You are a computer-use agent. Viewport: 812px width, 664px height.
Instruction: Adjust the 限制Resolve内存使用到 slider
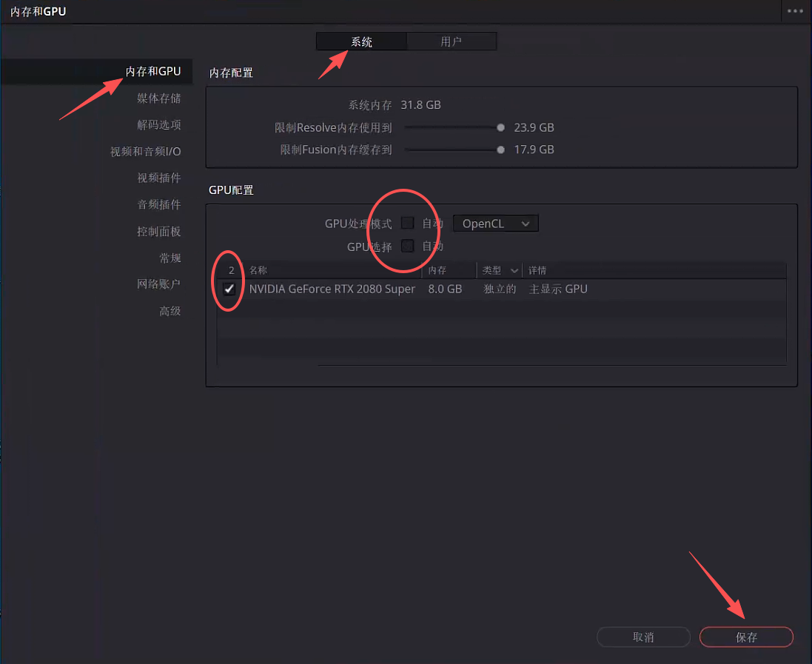coord(500,127)
